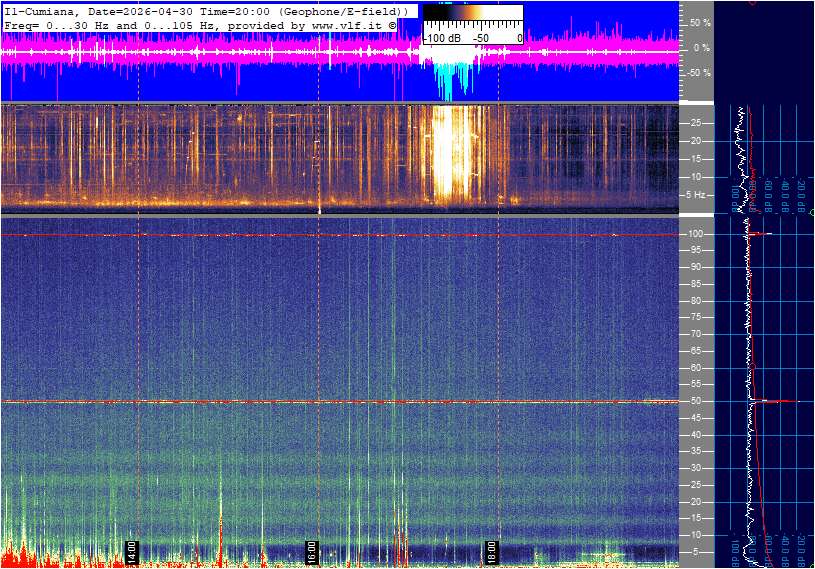Click the 90 Hz tick on E-field axis
Image resolution: width=815 pixels, height=569 pixels.
coord(695,267)
